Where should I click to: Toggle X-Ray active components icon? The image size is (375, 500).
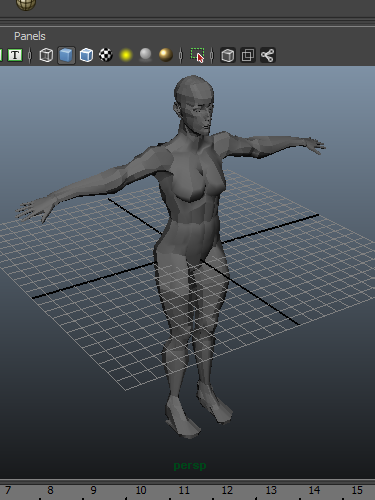pos(248,55)
